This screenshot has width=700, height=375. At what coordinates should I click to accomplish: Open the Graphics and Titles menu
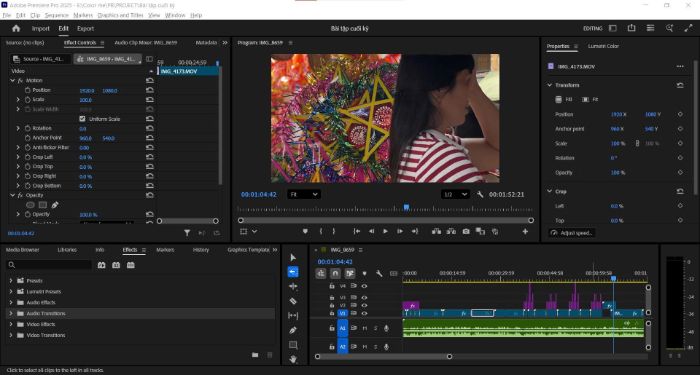click(121, 15)
